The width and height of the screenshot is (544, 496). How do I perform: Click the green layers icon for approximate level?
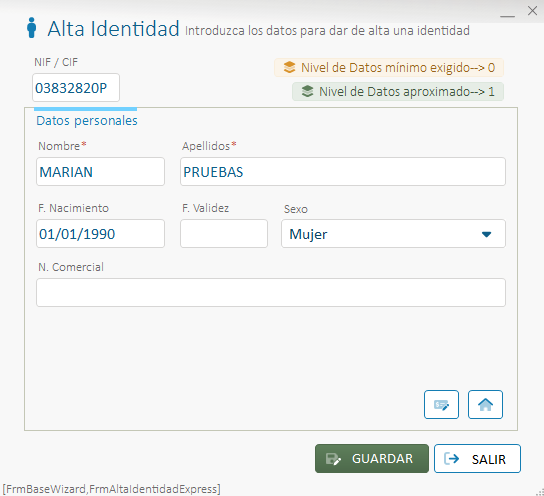[x=307, y=91]
